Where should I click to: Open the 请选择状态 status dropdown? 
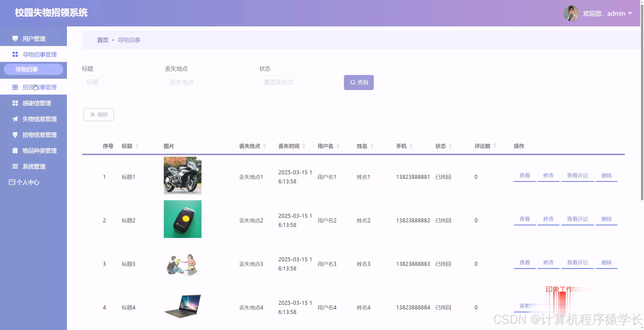click(291, 82)
